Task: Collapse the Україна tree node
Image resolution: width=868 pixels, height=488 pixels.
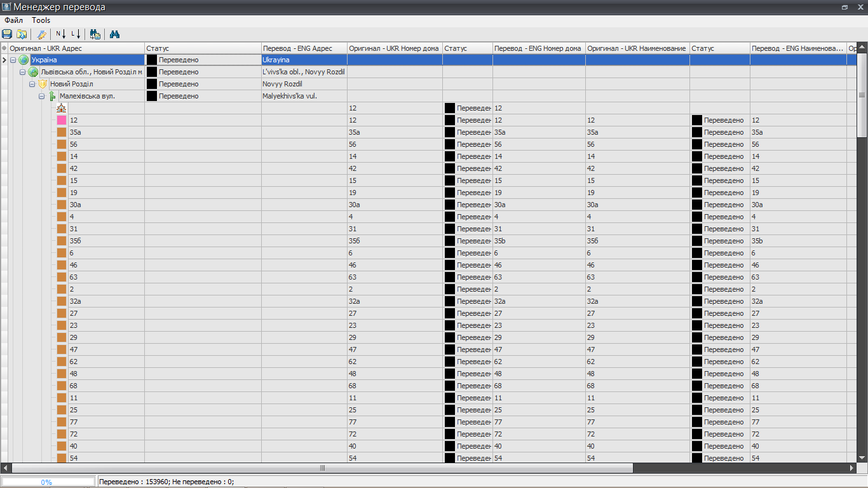Action: [x=13, y=60]
